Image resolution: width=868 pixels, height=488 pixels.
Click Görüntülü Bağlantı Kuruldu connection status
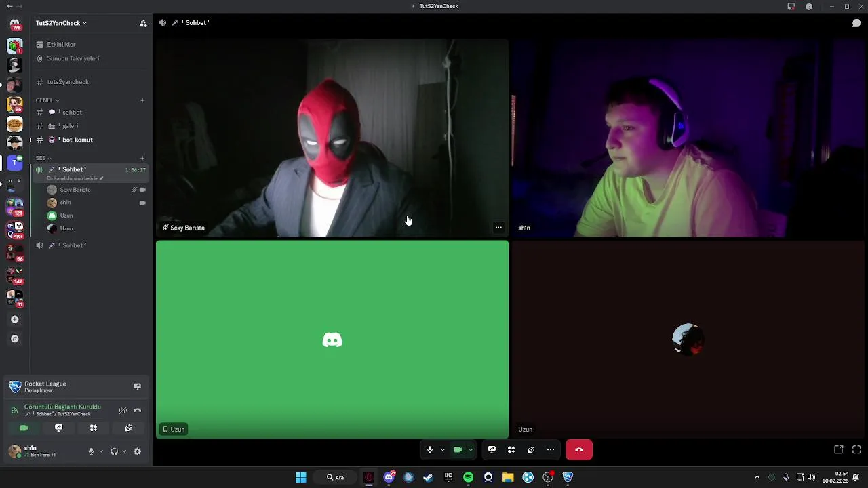coord(62,407)
